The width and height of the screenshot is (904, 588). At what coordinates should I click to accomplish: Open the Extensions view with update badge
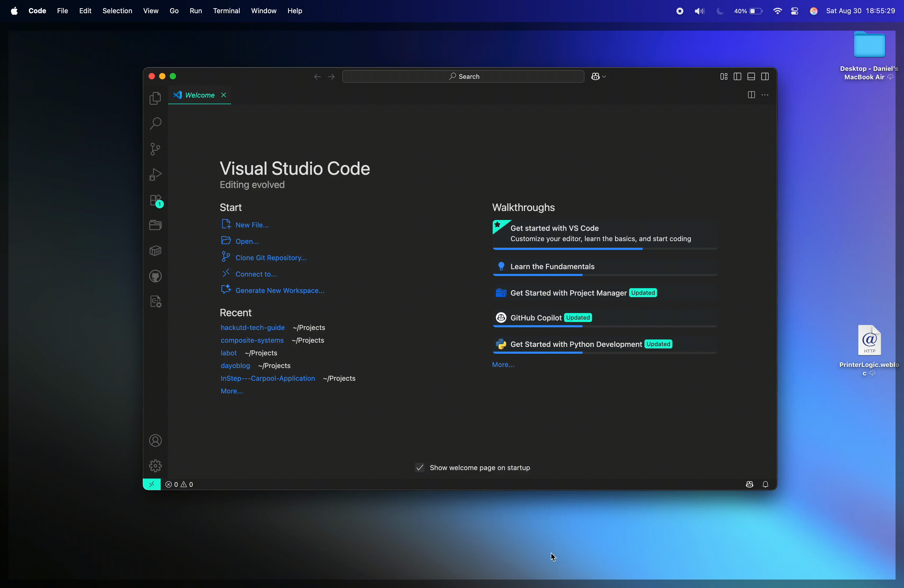pos(156,201)
